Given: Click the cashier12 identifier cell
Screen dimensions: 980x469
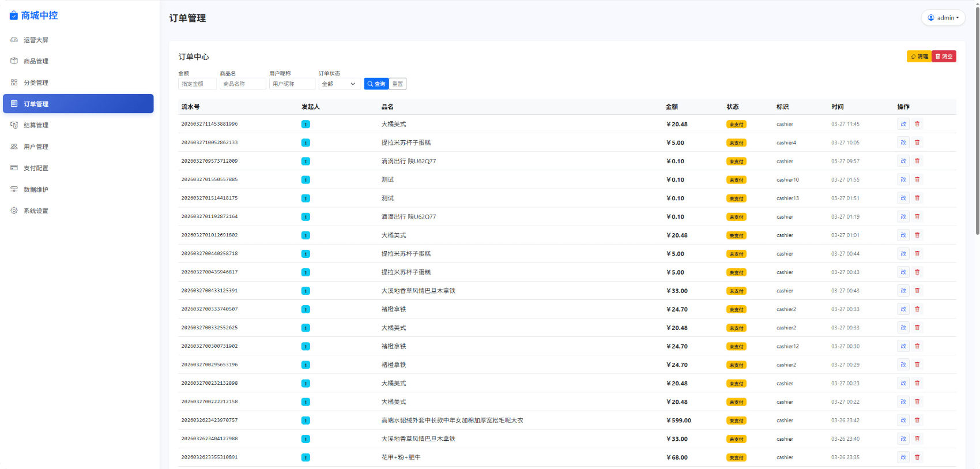Looking at the screenshot, I should tap(787, 346).
